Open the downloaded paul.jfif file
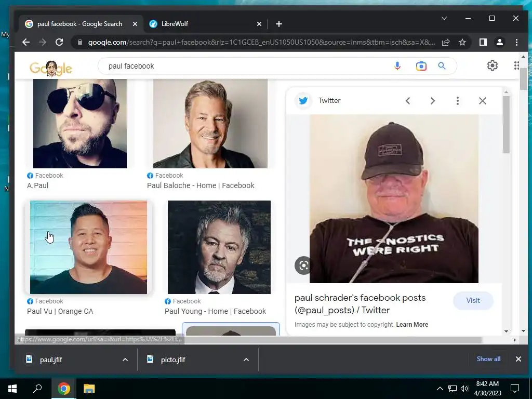 pos(51,360)
